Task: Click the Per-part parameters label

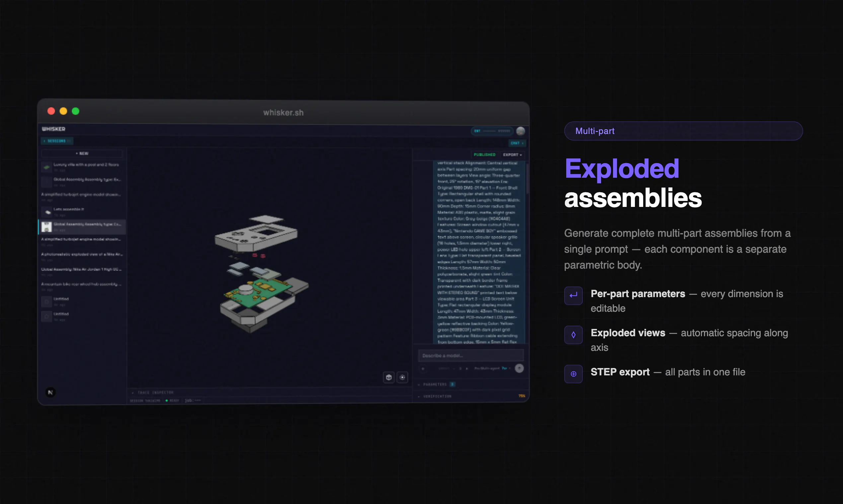Action: tap(638, 294)
